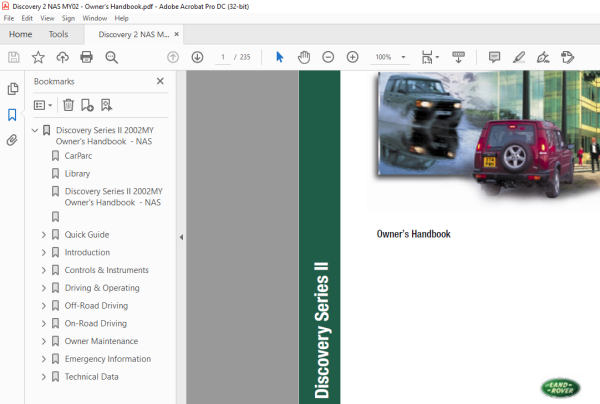Click the page number field

click(223, 57)
